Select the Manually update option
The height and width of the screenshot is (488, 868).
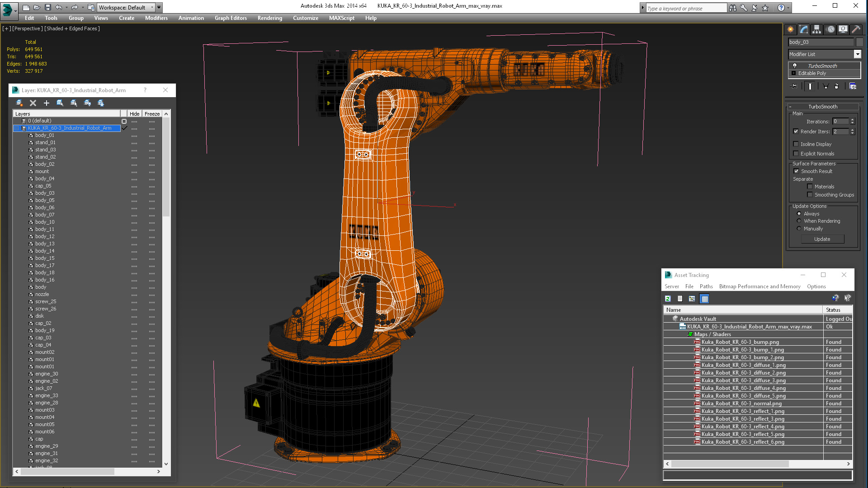(x=799, y=229)
